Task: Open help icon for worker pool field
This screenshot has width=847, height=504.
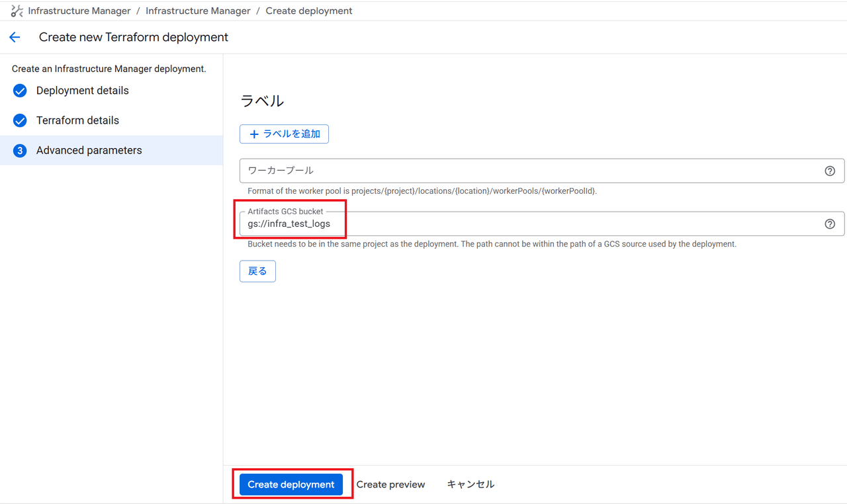Action: (x=830, y=171)
